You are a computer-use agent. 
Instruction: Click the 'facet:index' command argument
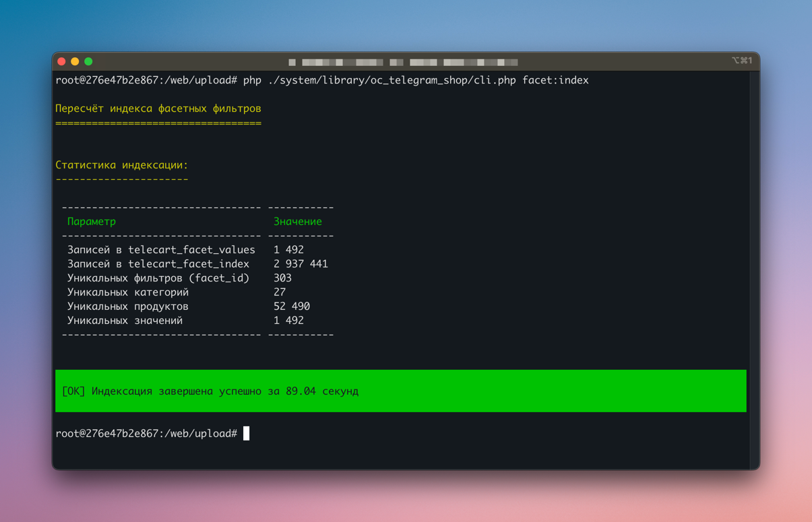555,80
